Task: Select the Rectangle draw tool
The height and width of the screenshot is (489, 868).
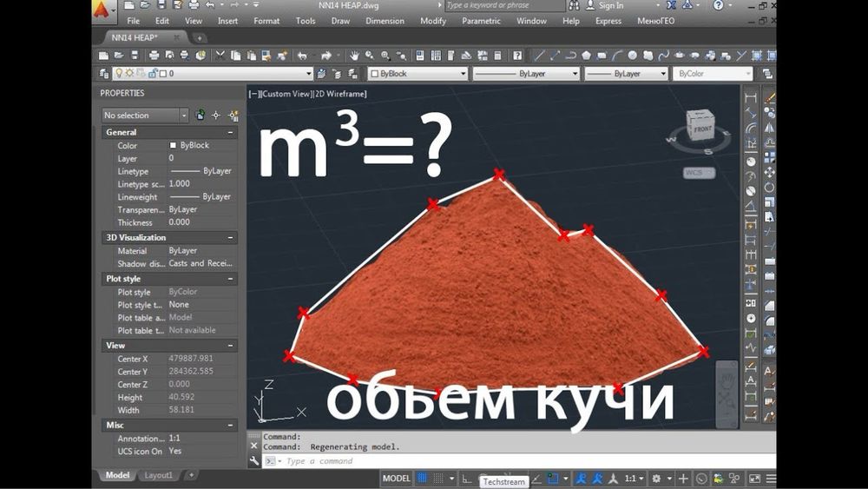Action: [x=602, y=56]
